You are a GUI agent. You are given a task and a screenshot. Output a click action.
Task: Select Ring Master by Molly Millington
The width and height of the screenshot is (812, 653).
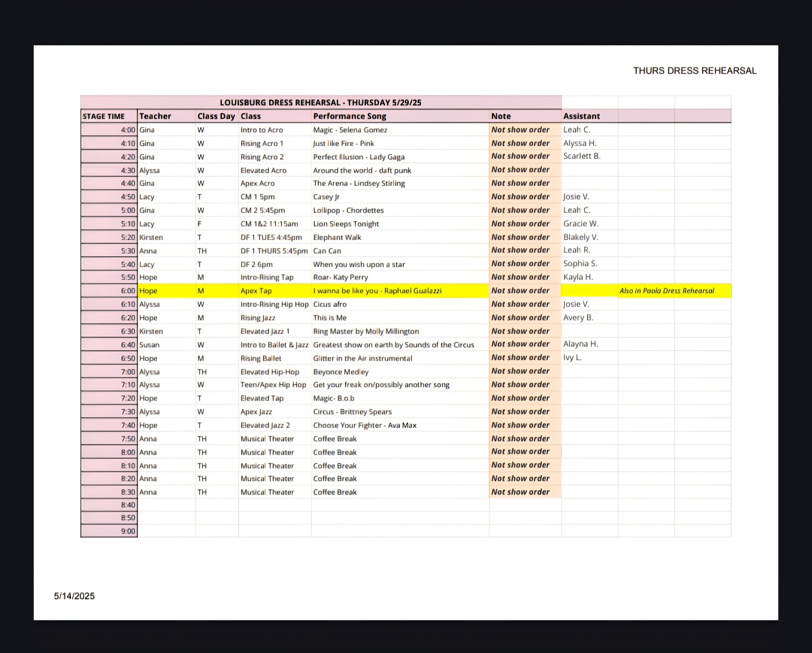pos(400,332)
